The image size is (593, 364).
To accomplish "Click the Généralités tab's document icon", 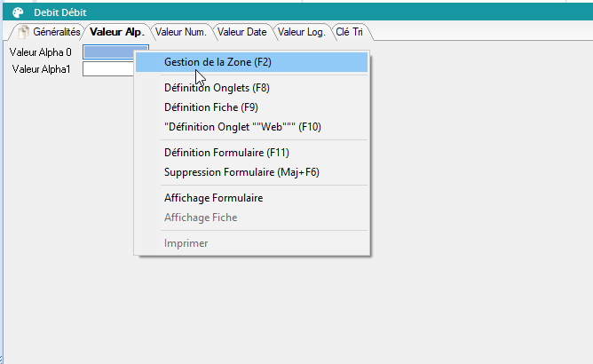I will coord(24,32).
